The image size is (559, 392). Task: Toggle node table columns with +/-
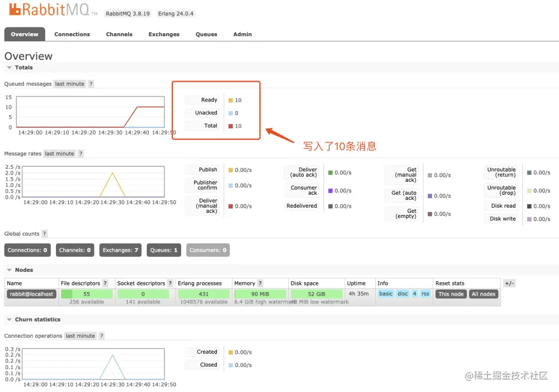tap(509, 284)
